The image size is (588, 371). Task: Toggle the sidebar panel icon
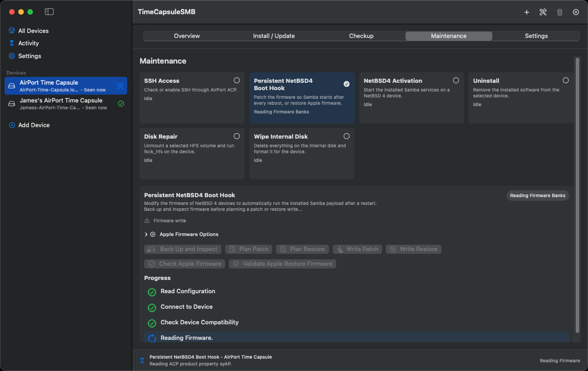click(49, 12)
